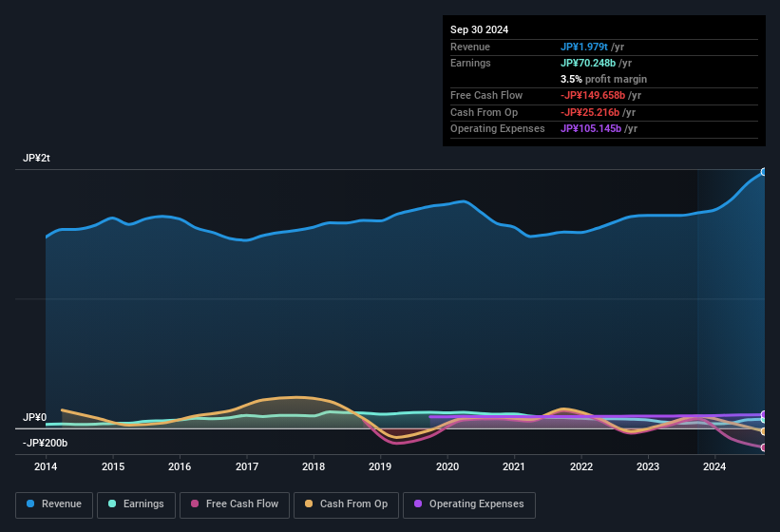The width and height of the screenshot is (780, 532).
Task: Click the Revenue line endpoint marker
Action: pyautogui.click(x=764, y=172)
